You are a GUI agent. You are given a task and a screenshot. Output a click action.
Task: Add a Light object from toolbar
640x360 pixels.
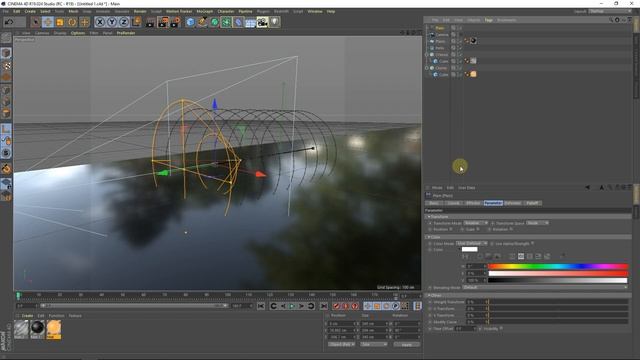(x=275, y=22)
